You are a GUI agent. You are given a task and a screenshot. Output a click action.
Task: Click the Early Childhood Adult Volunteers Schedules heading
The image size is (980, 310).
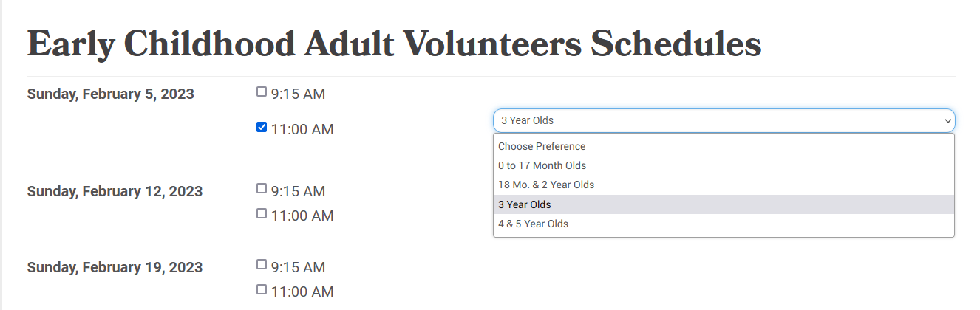tap(394, 44)
